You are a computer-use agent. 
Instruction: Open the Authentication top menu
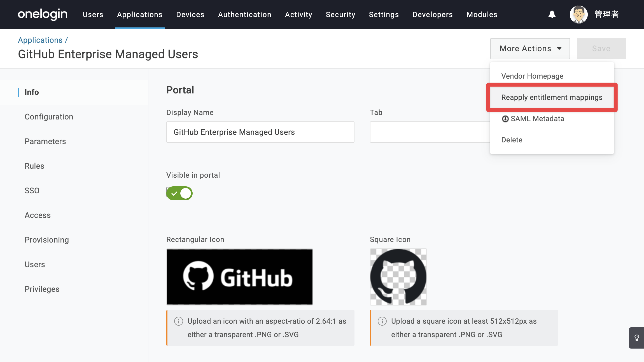click(245, 15)
